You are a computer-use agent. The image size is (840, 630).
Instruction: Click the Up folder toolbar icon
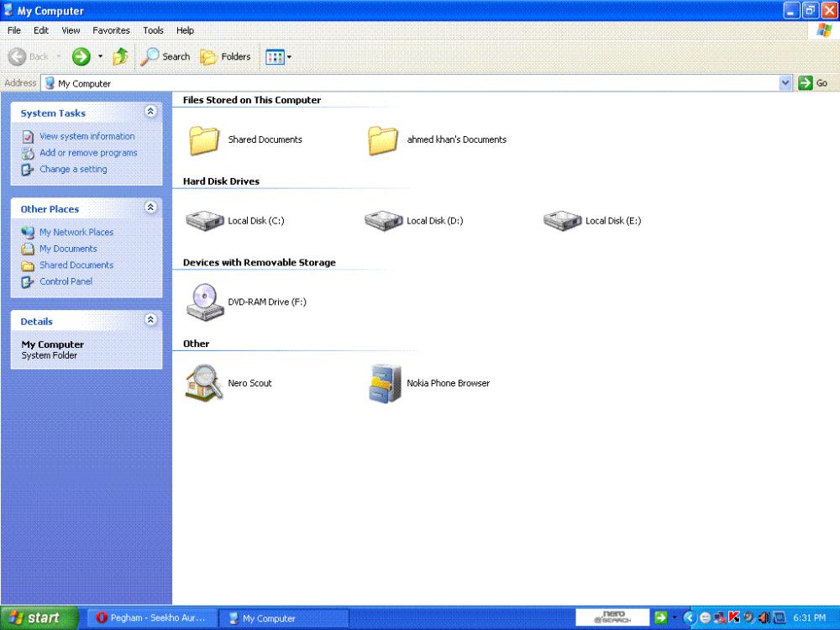120,56
